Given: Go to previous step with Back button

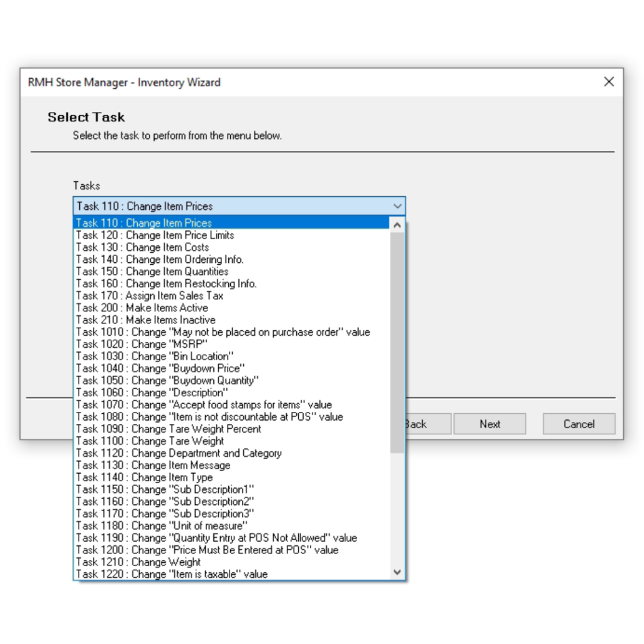Looking at the screenshot, I should coord(428,424).
